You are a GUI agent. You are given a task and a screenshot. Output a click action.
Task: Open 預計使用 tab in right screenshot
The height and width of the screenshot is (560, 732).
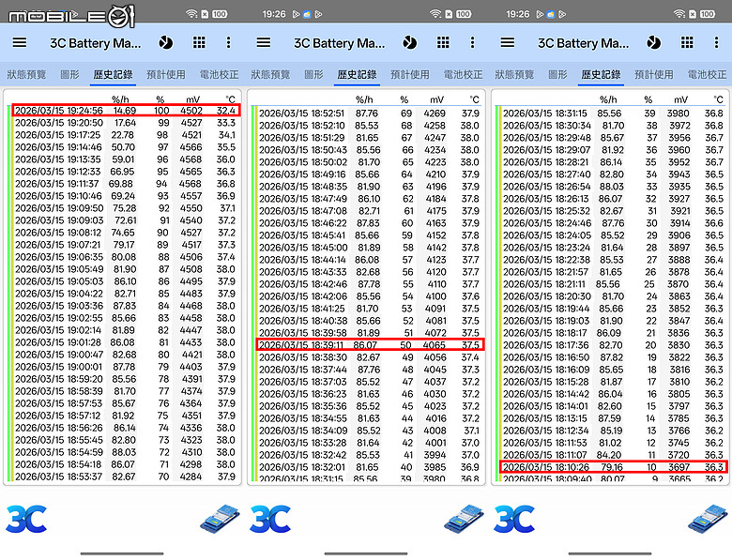654,75
